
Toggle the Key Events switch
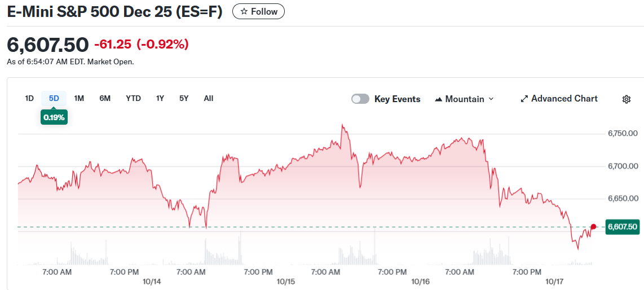[x=360, y=99]
